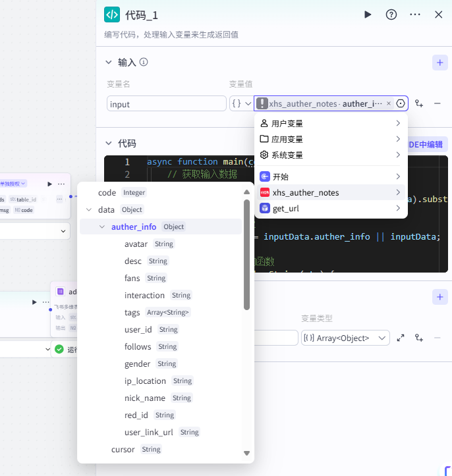Add a new input variable

[440, 63]
